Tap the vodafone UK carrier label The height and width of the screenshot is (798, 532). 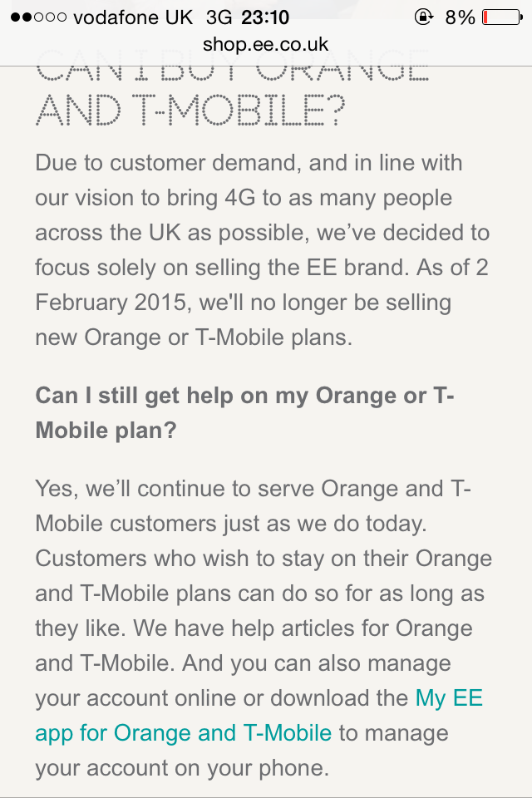pos(133,17)
